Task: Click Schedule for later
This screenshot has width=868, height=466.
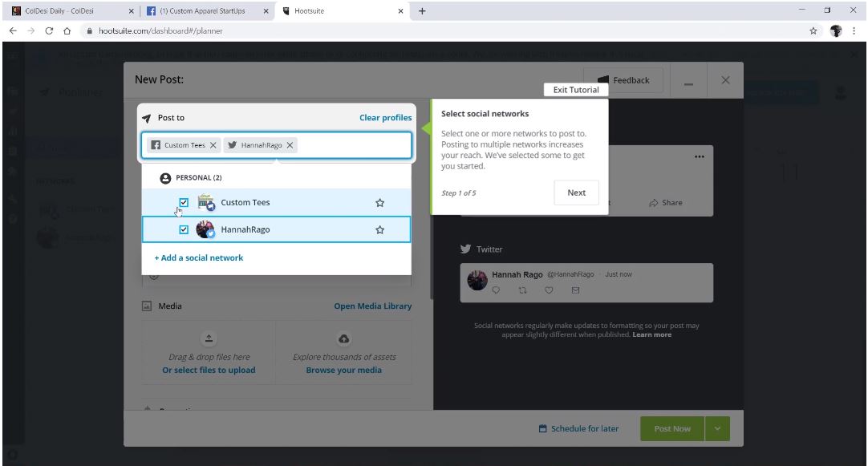Action: coord(578,429)
